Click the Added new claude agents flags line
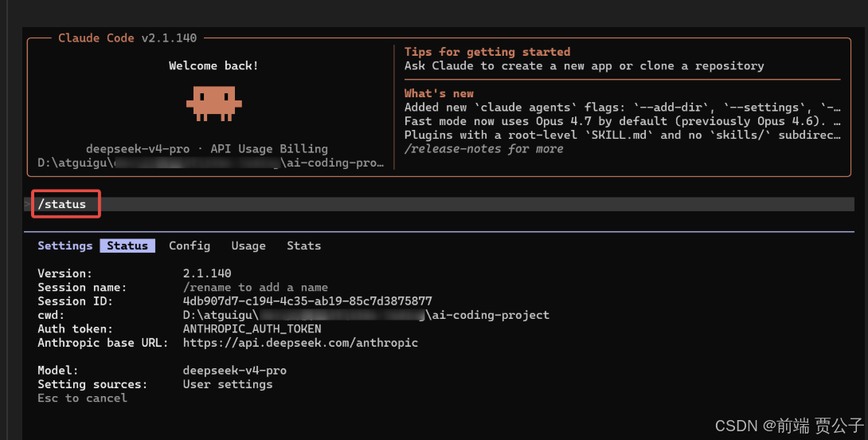 [622, 107]
